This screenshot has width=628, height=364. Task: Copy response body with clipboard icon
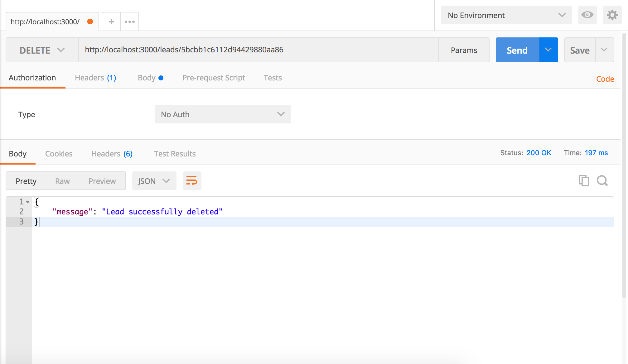(x=584, y=181)
